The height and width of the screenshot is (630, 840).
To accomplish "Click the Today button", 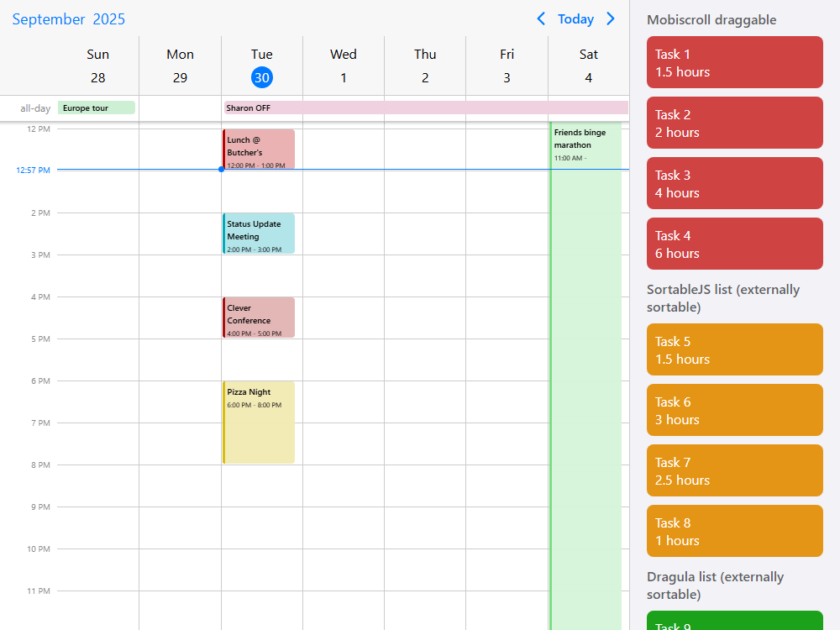I will pyautogui.click(x=575, y=18).
